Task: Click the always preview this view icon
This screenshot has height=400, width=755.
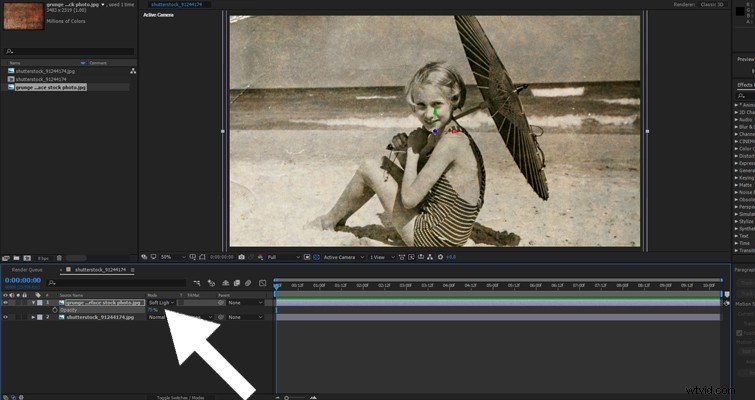Action: pos(144,257)
